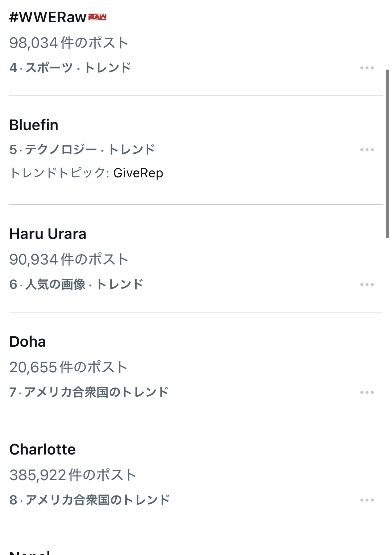Open more options for Charlotte trend
This screenshot has width=392, height=555.
(367, 500)
